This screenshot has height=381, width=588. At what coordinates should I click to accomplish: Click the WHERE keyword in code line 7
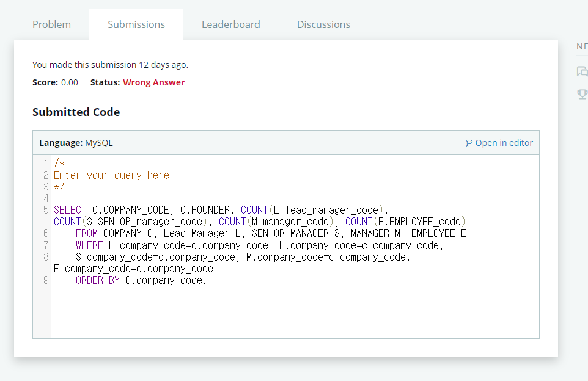point(89,245)
